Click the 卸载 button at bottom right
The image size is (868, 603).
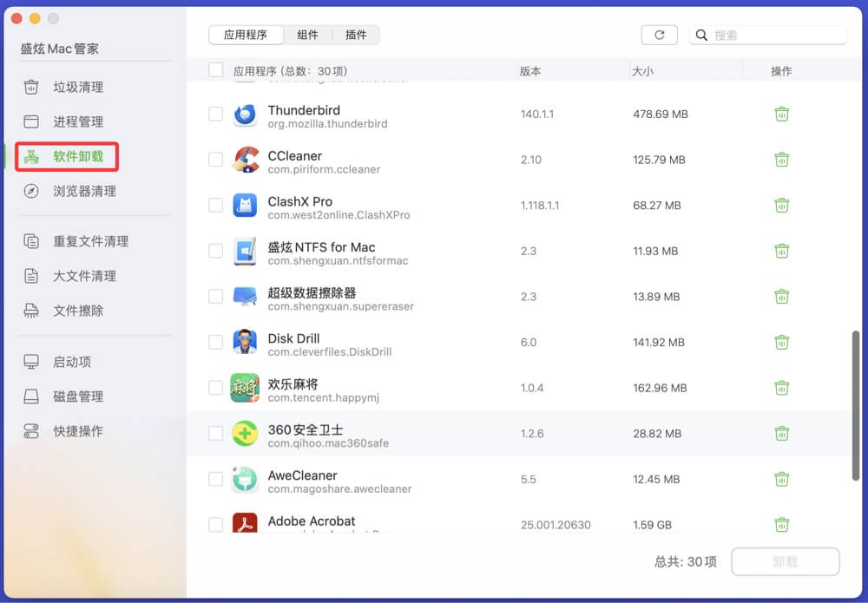[x=784, y=562]
